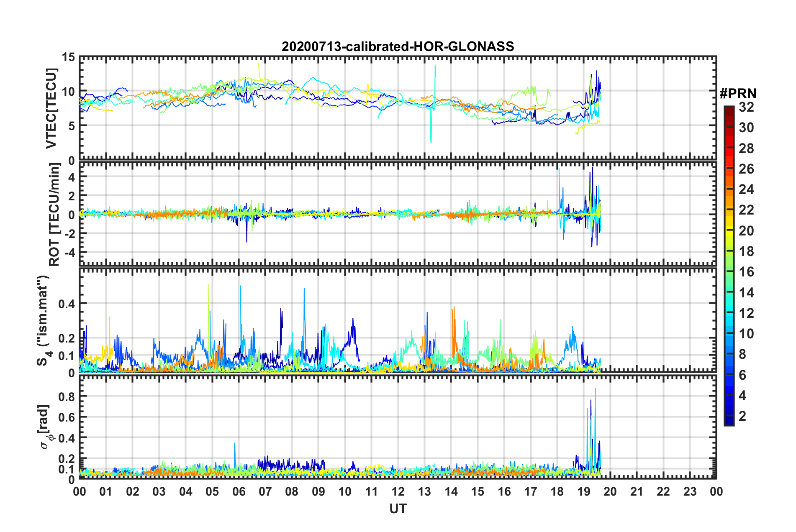Select hour label 03 on UT axis
796x532 pixels.
(159, 491)
